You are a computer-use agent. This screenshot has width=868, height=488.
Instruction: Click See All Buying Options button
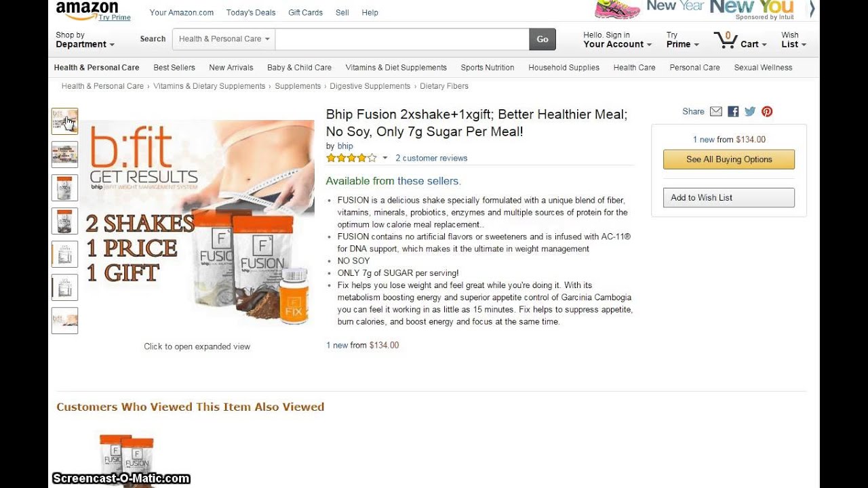click(x=729, y=159)
